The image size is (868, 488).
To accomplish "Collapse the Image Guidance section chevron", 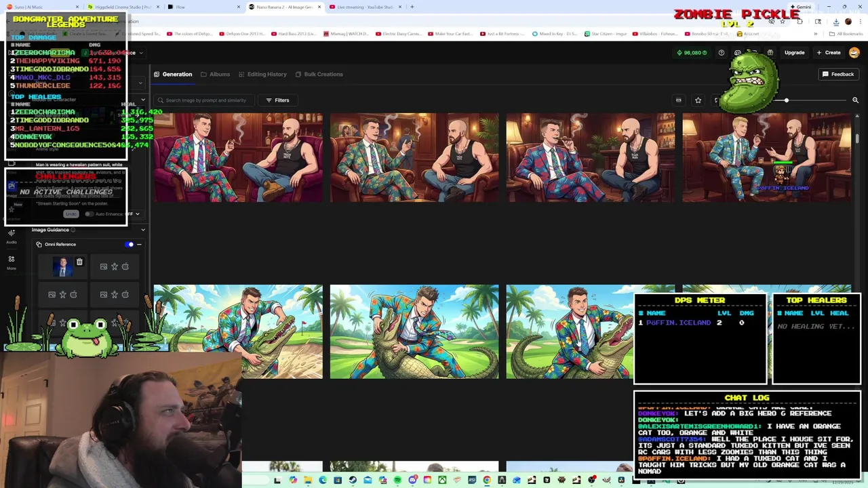I will click(142, 230).
